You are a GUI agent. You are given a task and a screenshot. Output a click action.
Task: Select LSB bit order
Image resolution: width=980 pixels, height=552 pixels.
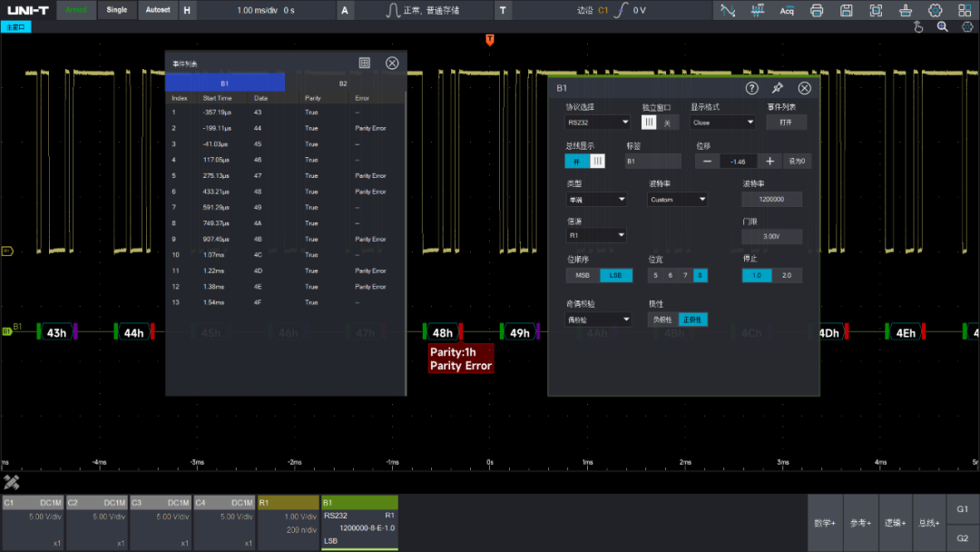(615, 275)
